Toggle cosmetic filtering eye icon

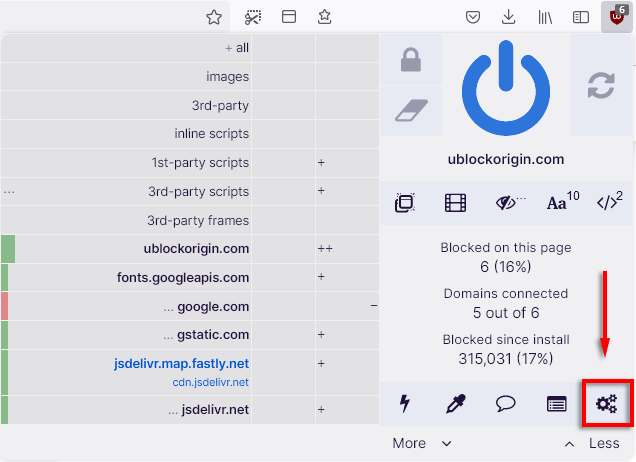509,202
